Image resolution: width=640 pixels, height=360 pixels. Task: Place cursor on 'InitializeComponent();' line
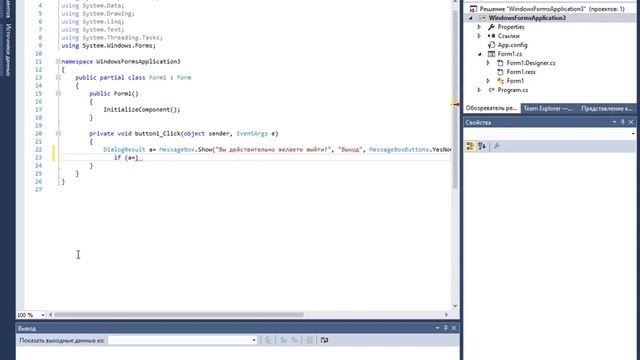point(142,109)
